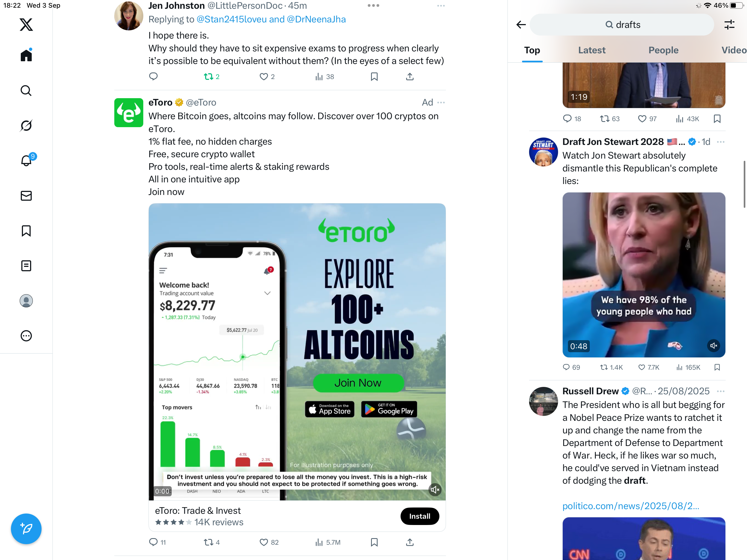Switch to the People search tab
Screen dimensions: 747x560
tap(663, 50)
